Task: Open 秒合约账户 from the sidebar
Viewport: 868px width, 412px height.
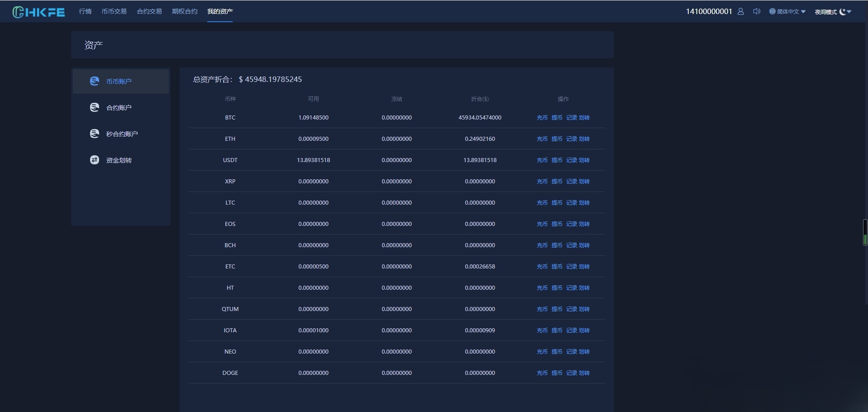Action: pos(94,133)
